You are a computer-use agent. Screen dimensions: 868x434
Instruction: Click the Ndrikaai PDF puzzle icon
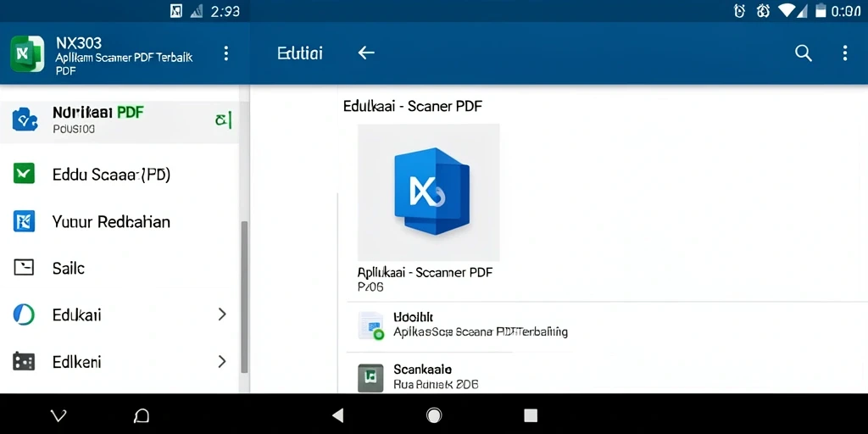(25, 119)
